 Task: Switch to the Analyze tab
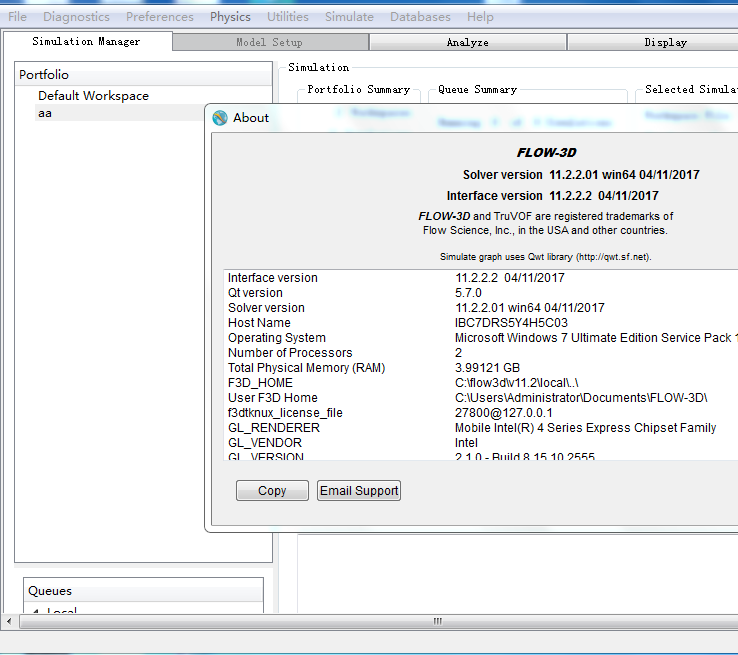tap(467, 42)
